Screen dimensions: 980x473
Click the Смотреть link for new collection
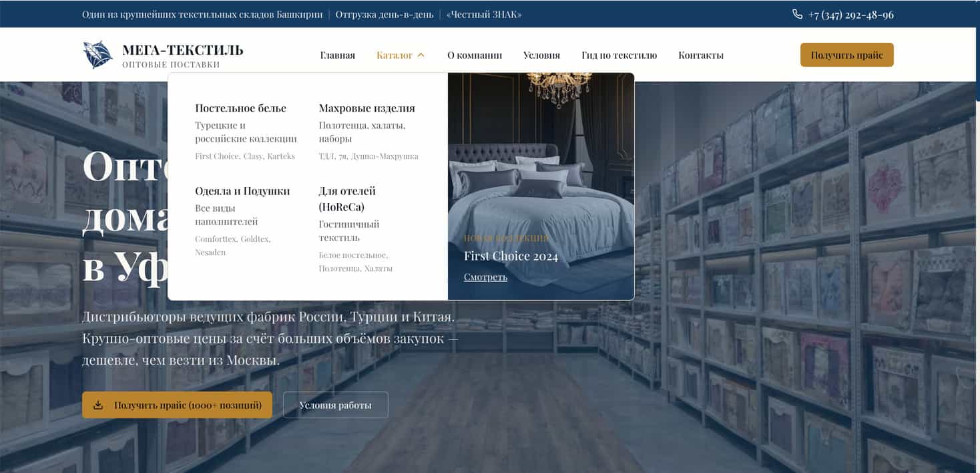point(485,277)
